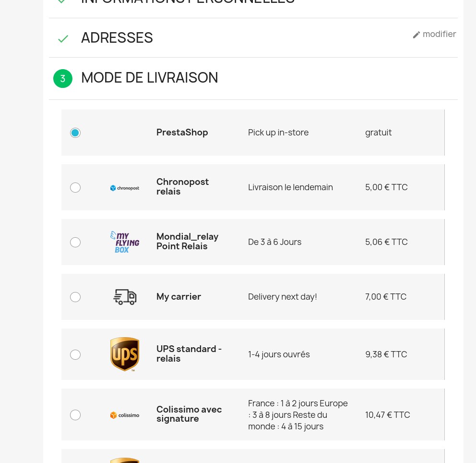Select PrestaShop pick up in-store radio button
The image size is (476, 463).
coord(75,133)
